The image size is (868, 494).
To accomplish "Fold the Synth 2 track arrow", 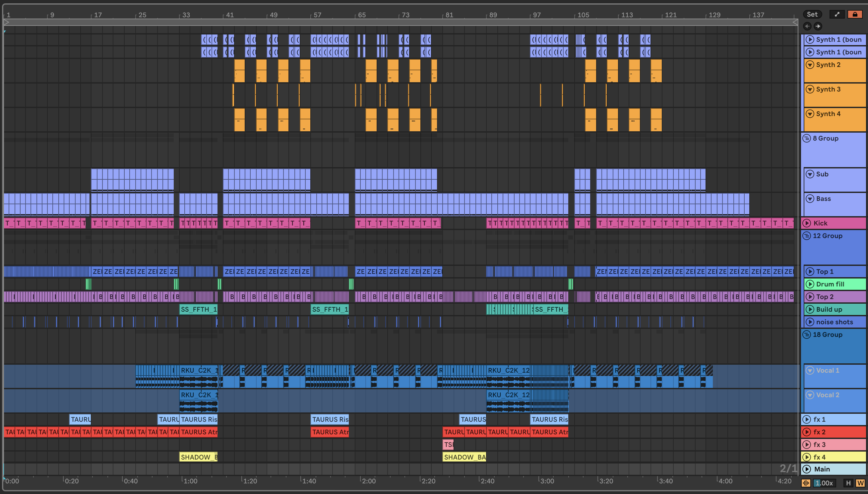I will click(x=810, y=65).
